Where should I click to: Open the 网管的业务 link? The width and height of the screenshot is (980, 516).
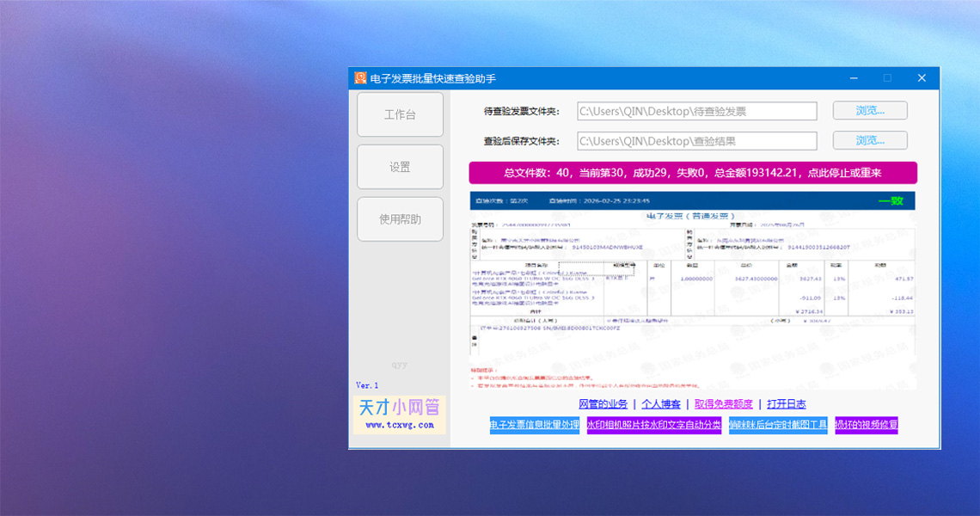(604, 403)
